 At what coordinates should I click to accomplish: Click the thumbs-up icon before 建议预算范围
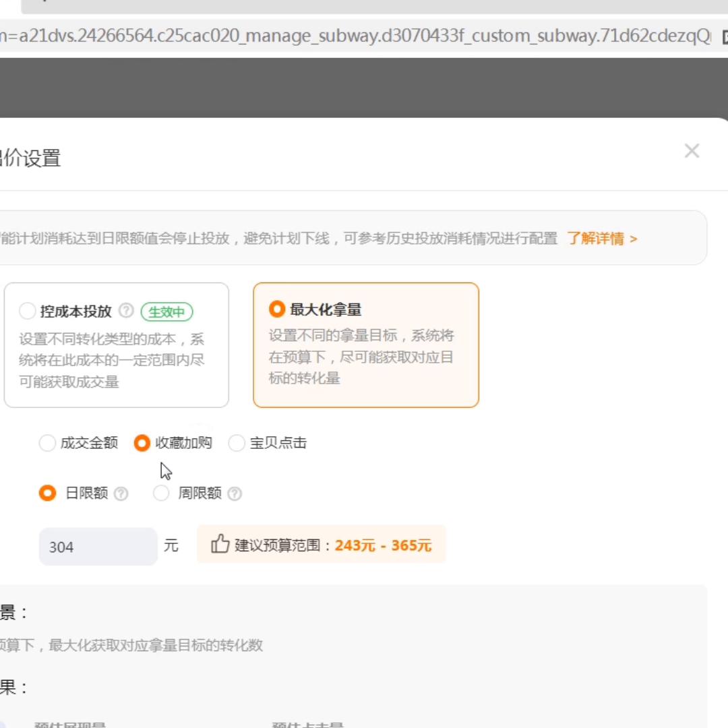click(220, 544)
